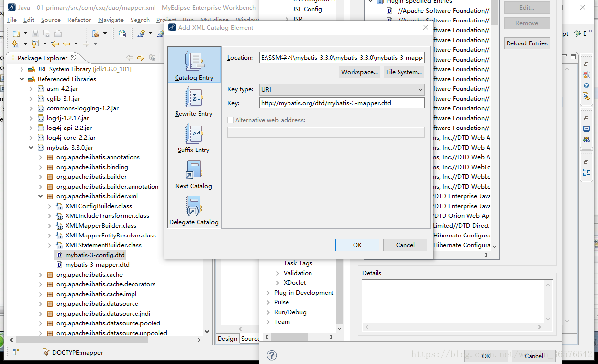This screenshot has height=364, width=598.
Task: Select Task Tags in preferences tree
Action: [298, 263]
